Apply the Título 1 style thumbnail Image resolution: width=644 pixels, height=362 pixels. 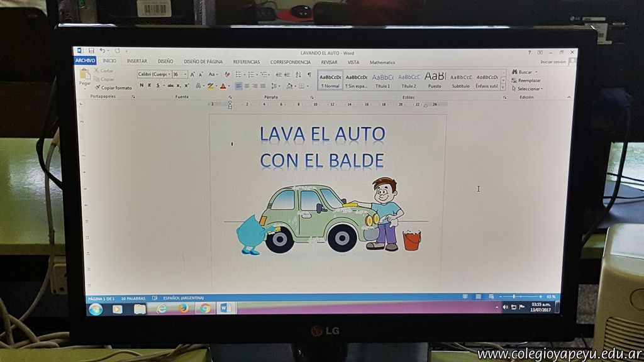pyautogui.click(x=382, y=79)
